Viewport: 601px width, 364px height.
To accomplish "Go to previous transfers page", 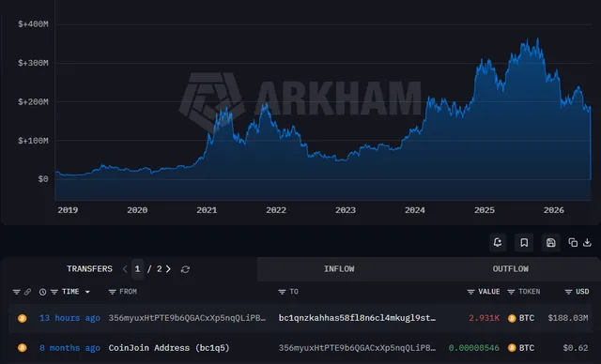I will pos(125,269).
